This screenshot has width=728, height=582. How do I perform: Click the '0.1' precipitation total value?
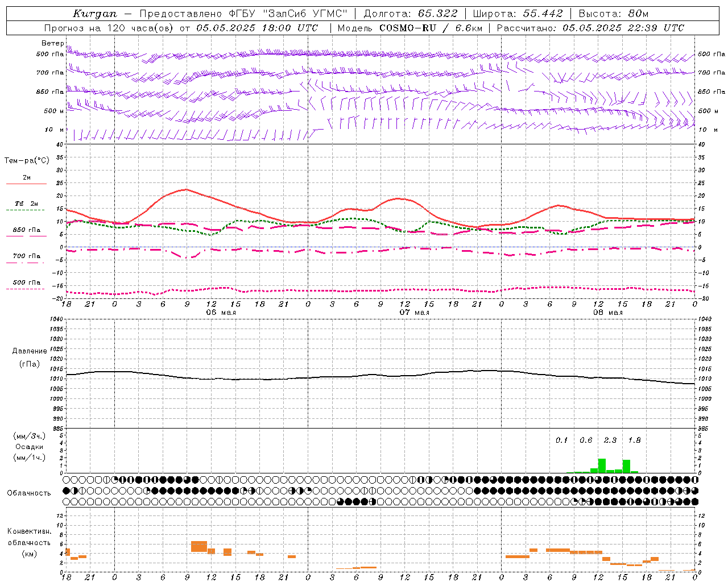coord(562,440)
